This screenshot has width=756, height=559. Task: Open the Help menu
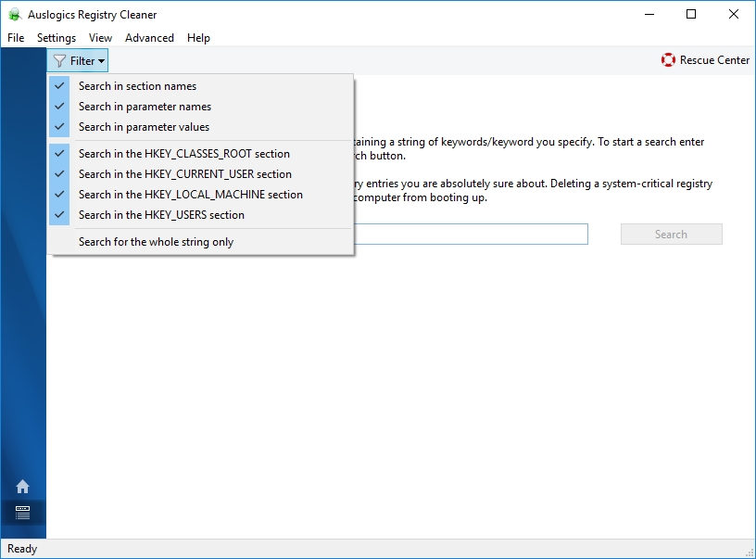198,38
